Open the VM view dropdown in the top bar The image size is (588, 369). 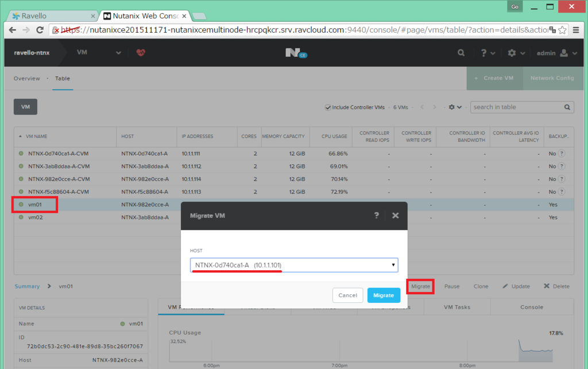(x=99, y=52)
